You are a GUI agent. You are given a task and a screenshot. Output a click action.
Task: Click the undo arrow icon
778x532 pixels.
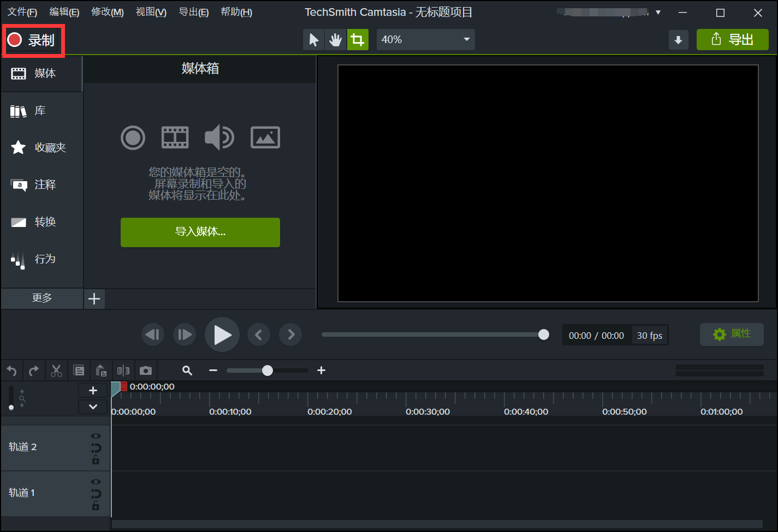[11, 371]
